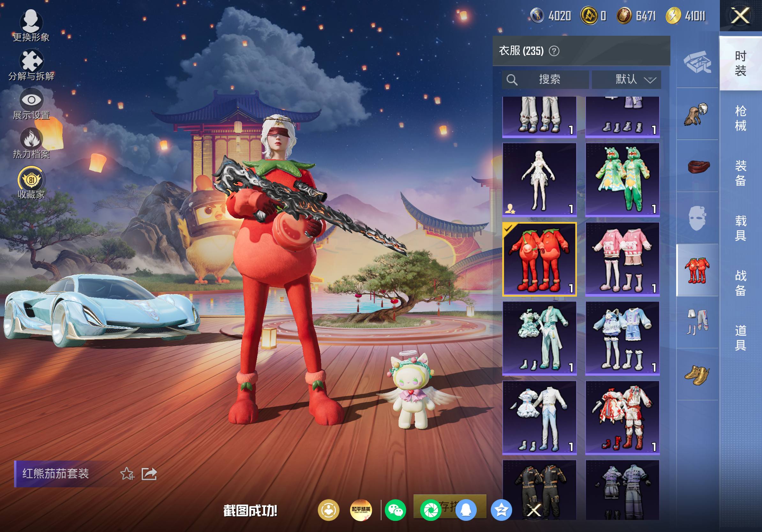Switch to 道具 tab
762x532 pixels.
[740, 337]
